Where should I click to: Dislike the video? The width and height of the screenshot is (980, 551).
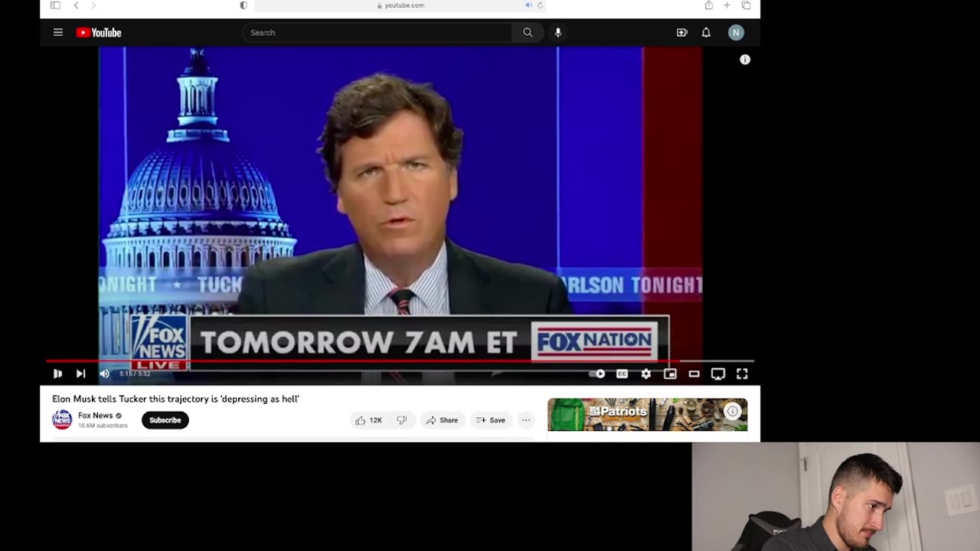[402, 420]
